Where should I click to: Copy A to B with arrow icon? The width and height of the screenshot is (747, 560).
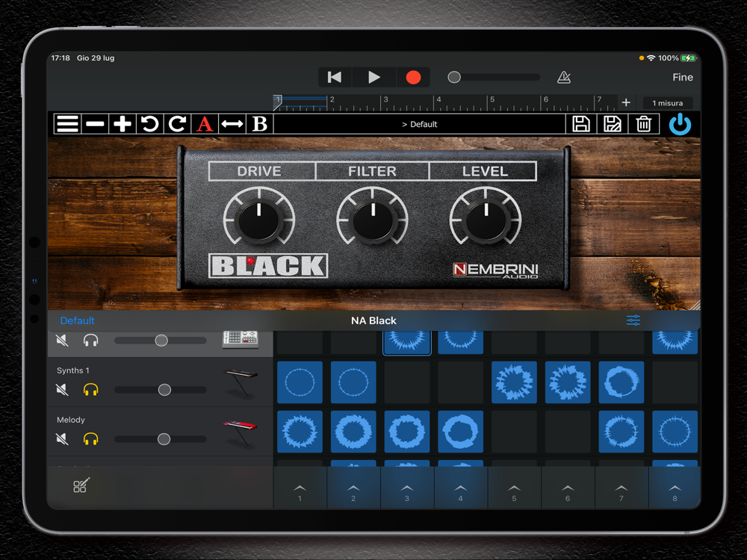point(232,124)
